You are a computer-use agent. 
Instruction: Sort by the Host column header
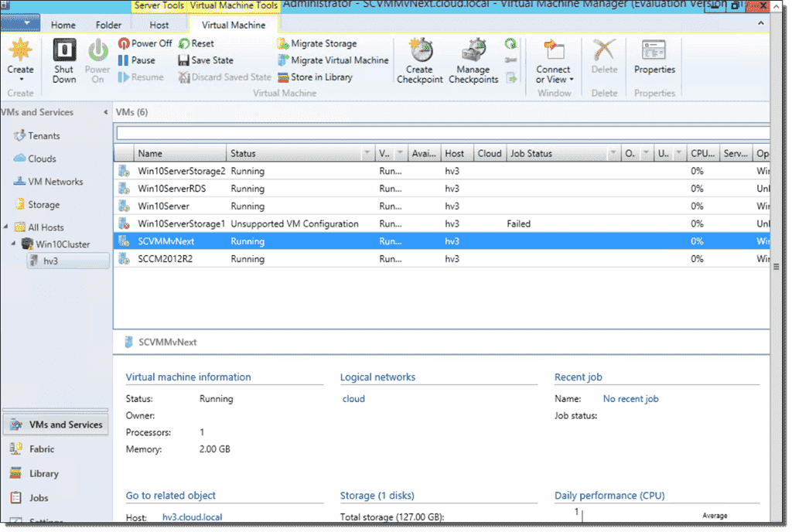coord(456,153)
